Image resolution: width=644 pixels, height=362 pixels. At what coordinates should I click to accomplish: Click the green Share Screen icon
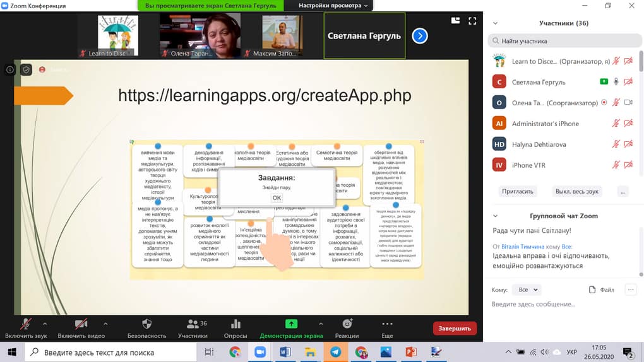click(291, 324)
